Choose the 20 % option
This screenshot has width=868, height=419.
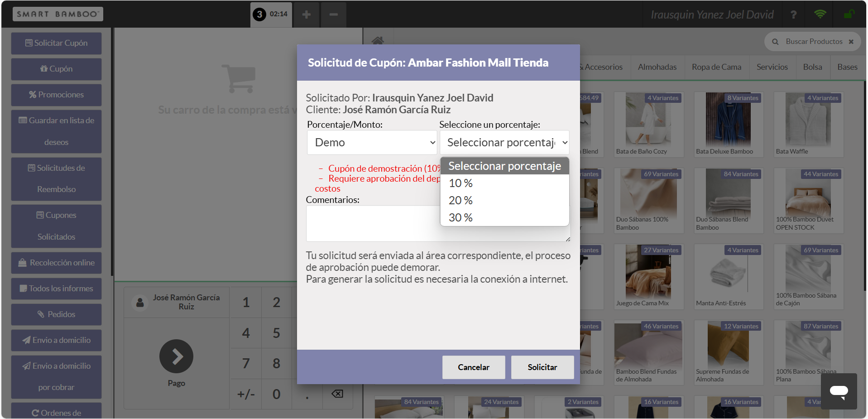click(504, 200)
